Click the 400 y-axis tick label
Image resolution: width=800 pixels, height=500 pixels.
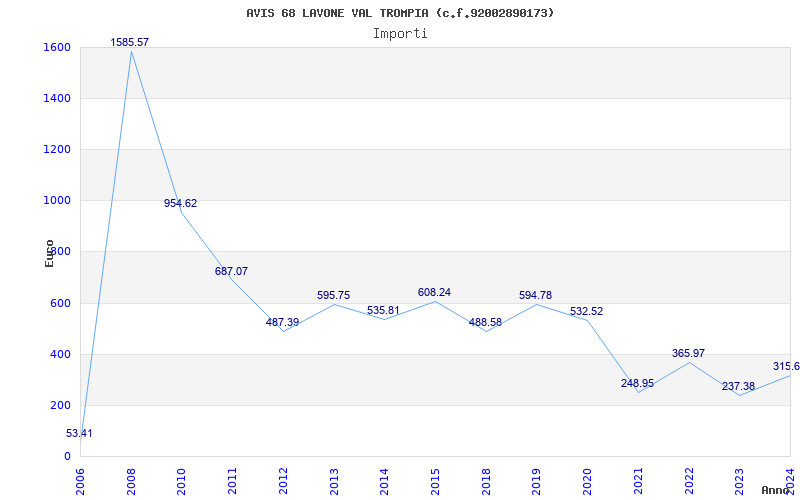59,354
